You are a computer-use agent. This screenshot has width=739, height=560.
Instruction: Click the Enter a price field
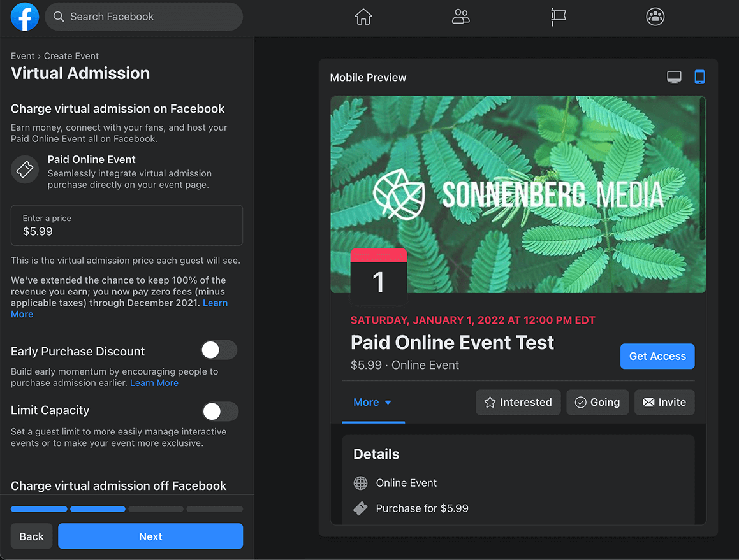point(127,225)
